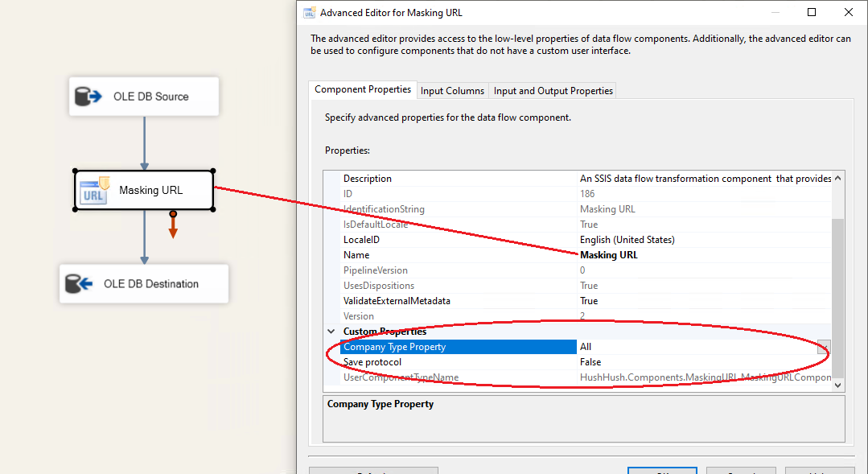Select the Masking URL component icon

[x=95, y=191]
